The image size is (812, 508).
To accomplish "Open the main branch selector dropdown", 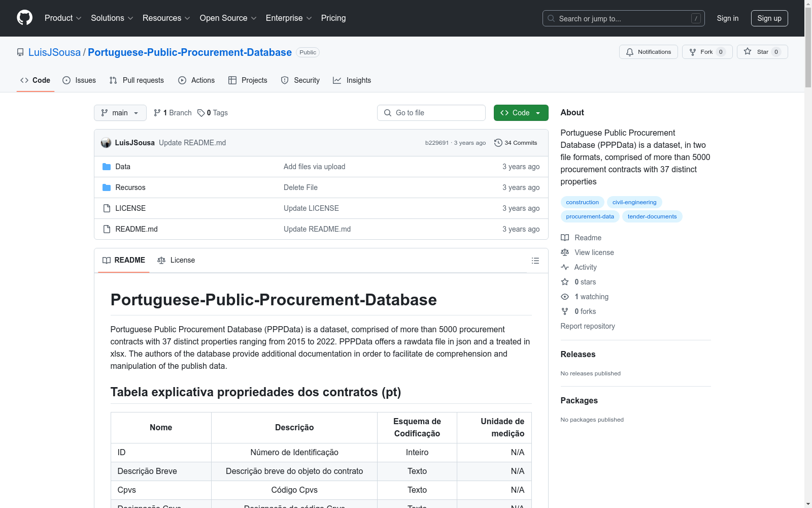I will click(x=120, y=113).
